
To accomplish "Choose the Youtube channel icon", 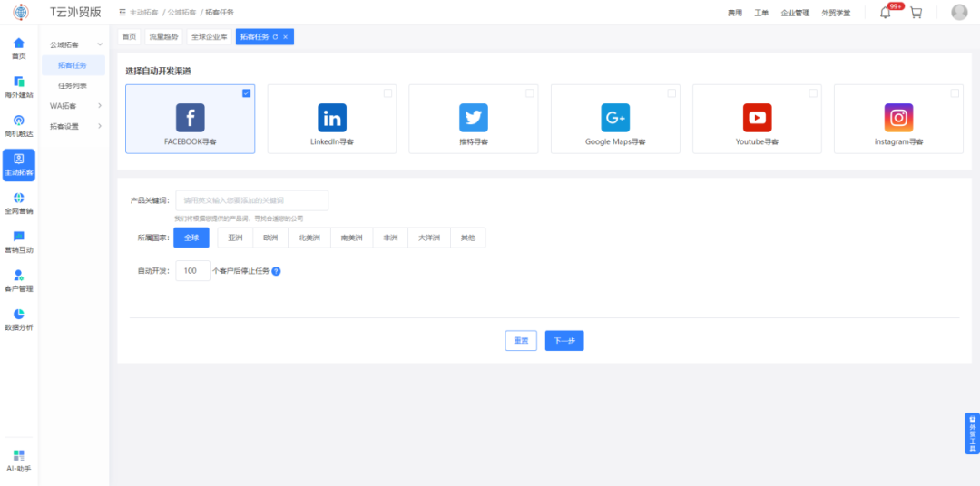I will pos(757,118).
